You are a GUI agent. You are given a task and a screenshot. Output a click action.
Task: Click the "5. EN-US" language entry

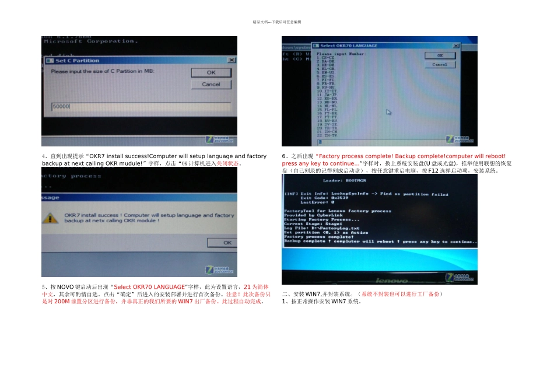[x=325, y=72]
